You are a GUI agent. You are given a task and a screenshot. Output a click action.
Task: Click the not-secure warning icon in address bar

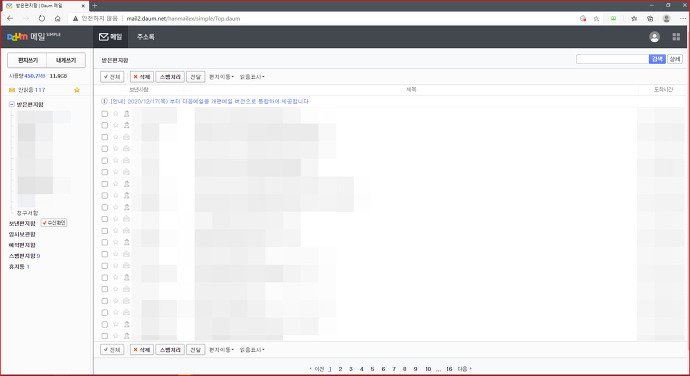tap(75, 18)
